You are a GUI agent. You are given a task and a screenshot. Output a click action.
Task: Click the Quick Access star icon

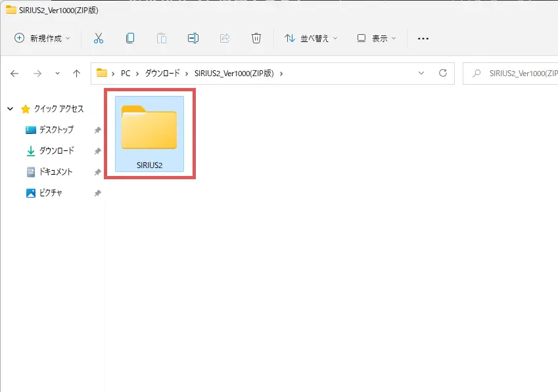25,109
